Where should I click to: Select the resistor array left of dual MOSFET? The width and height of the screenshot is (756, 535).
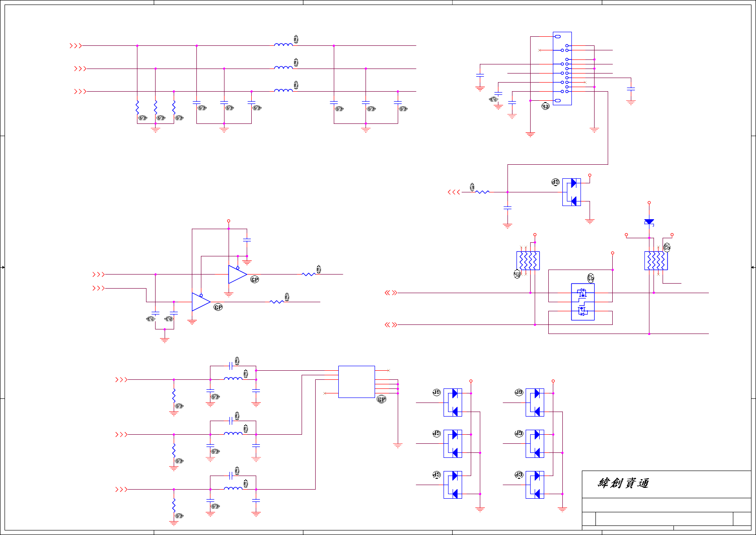[528, 261]
